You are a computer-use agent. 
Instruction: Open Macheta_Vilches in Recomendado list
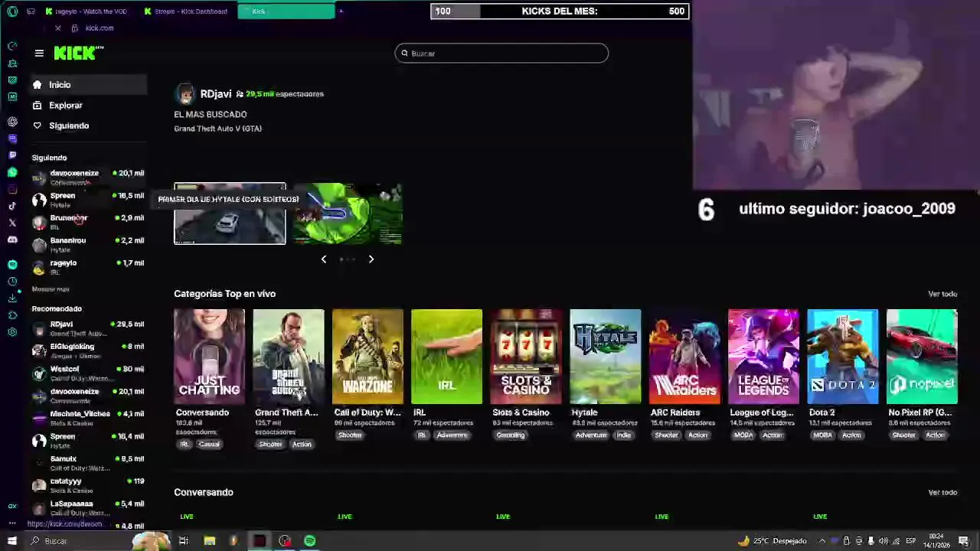coord(88,418)
